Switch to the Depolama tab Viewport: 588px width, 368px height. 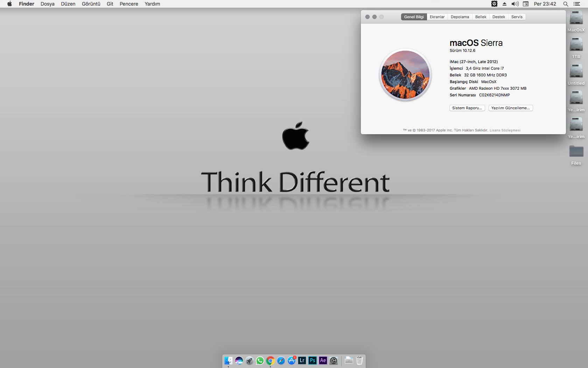tap(460, 17)
